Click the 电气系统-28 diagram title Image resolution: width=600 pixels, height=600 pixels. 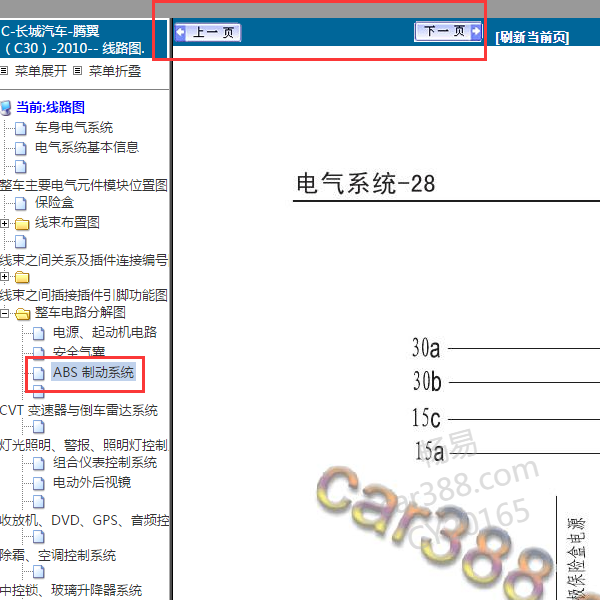coord(366,183)
